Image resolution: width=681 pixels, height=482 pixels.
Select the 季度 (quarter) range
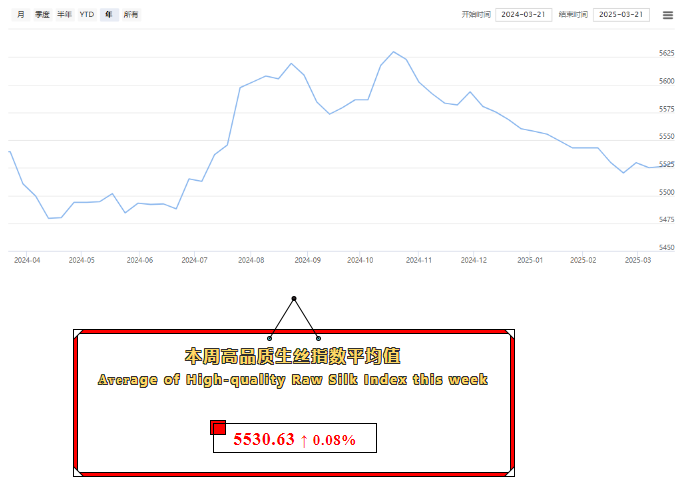point(42,15)
